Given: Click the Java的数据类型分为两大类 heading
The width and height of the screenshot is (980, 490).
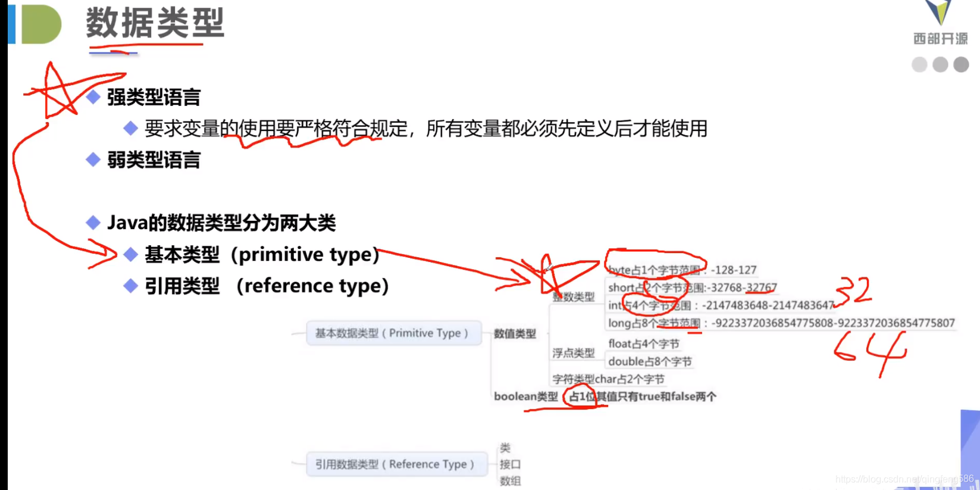Looking at the screenshot, I should 221,223.
